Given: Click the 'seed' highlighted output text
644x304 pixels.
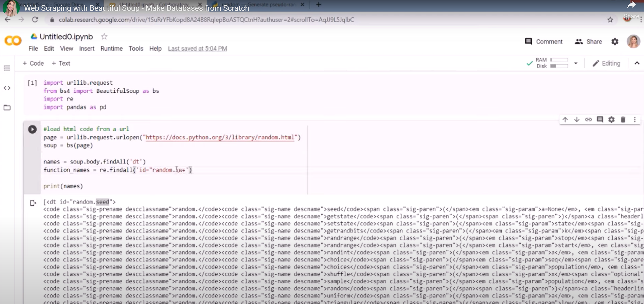Looking at the screenshot, I should (102, 202).
